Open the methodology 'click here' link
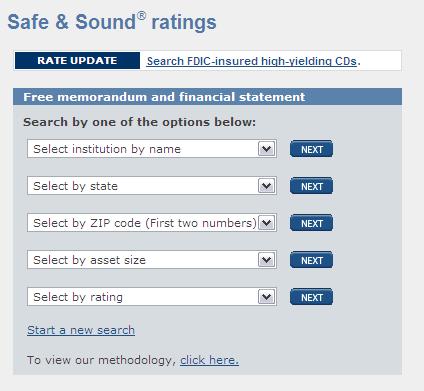The height and width of the screenshot is (391, 424). 209,360
